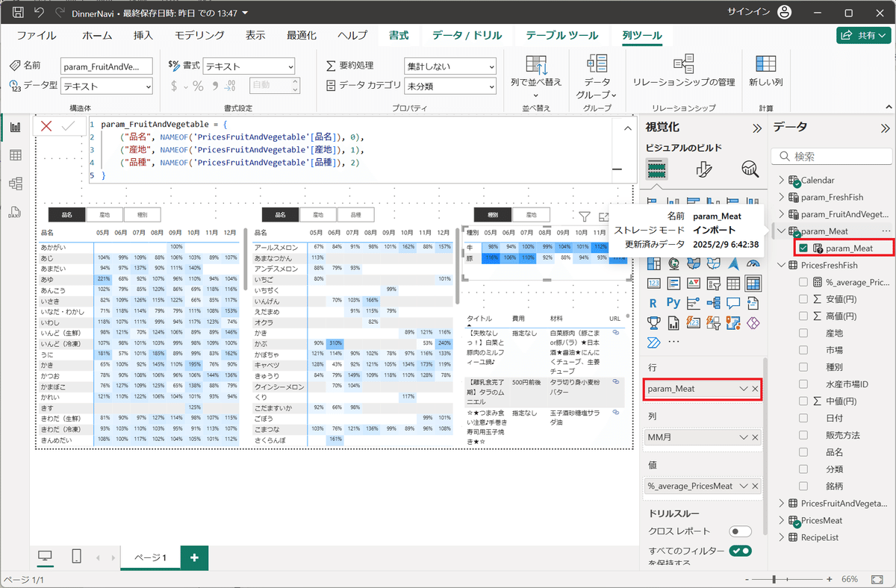Tick the 品名 field checkbox
The width and height of the screenshot is (896, 588).
(803, 452)
